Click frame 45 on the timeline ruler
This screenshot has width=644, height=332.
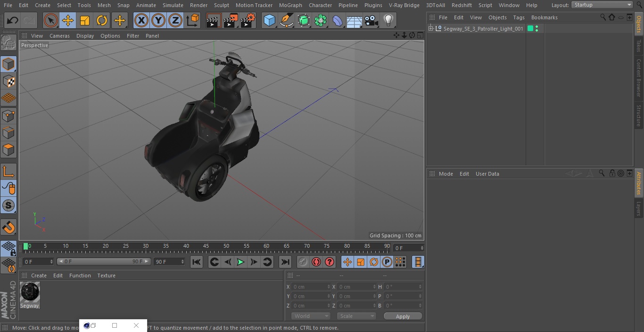[x=206, y=246]
